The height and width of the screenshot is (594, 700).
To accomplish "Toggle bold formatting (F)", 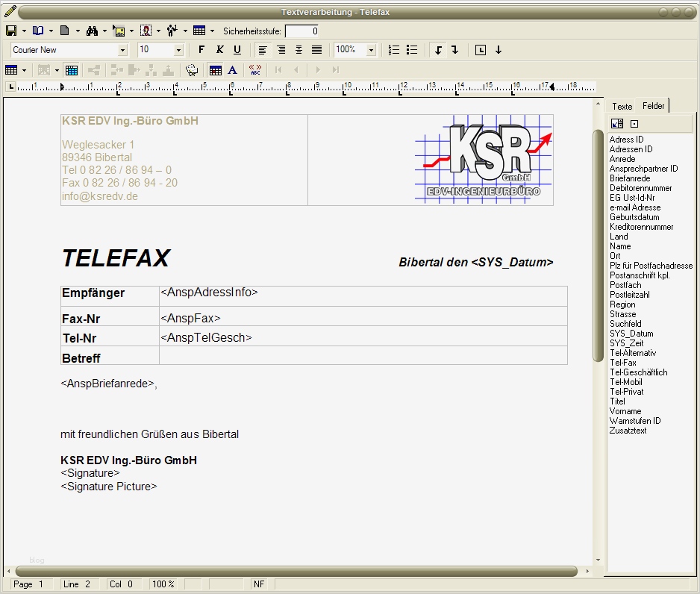I will (201, 49).
